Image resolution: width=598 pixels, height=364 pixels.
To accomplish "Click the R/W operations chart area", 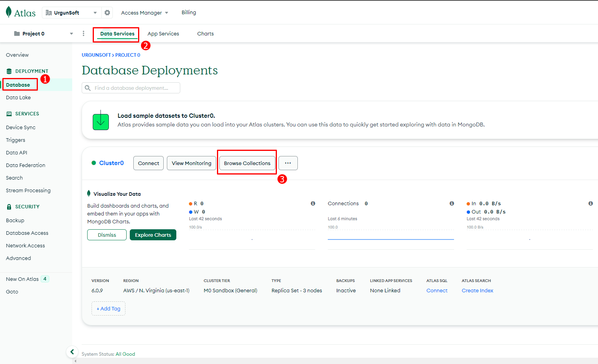I will (x=252, y=239).
